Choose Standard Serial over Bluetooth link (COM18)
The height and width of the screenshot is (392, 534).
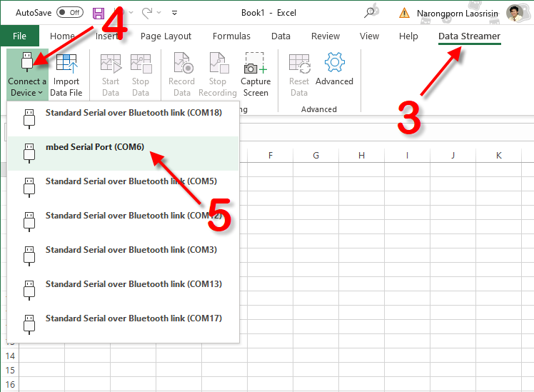pos(124,119)
